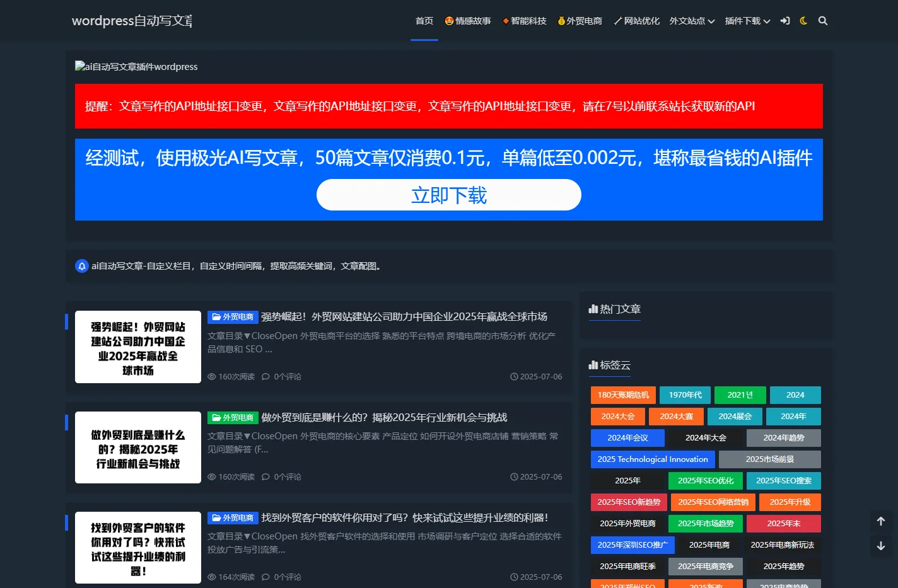The height and width of the screenshot is (588, 898).
Task: Select the 2024大赛 tag
Action: coord(677,417)
